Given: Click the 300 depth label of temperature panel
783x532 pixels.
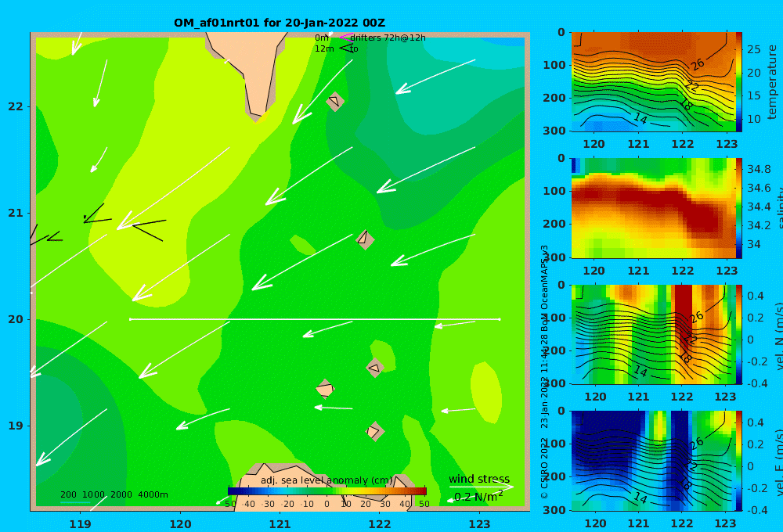Looking at the screenshot, I should [x=554, y=130].
